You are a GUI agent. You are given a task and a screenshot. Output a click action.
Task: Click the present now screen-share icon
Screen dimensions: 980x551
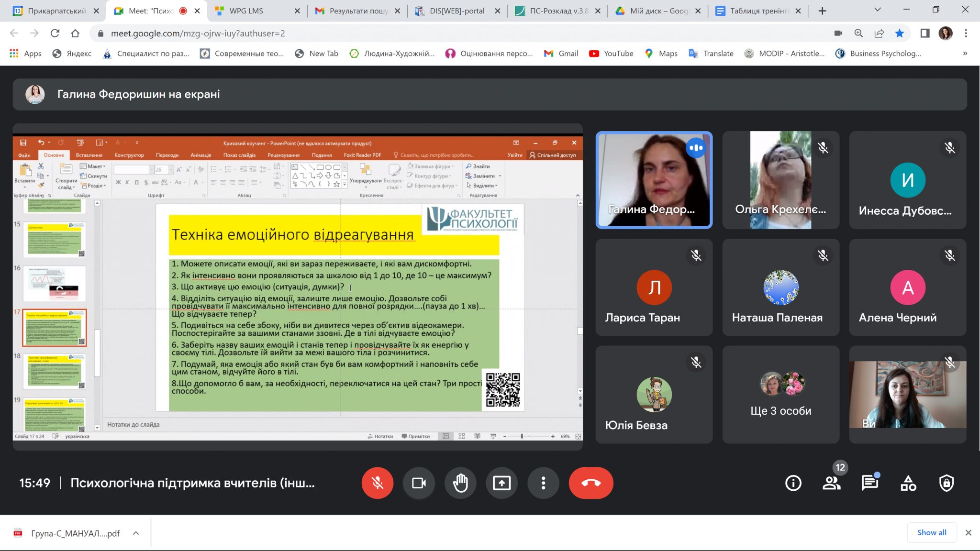point(501,483)
